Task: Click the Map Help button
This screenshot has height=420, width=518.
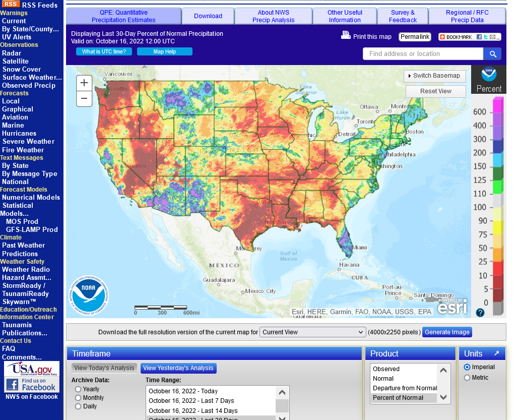Action: click(x=164, y=51)
